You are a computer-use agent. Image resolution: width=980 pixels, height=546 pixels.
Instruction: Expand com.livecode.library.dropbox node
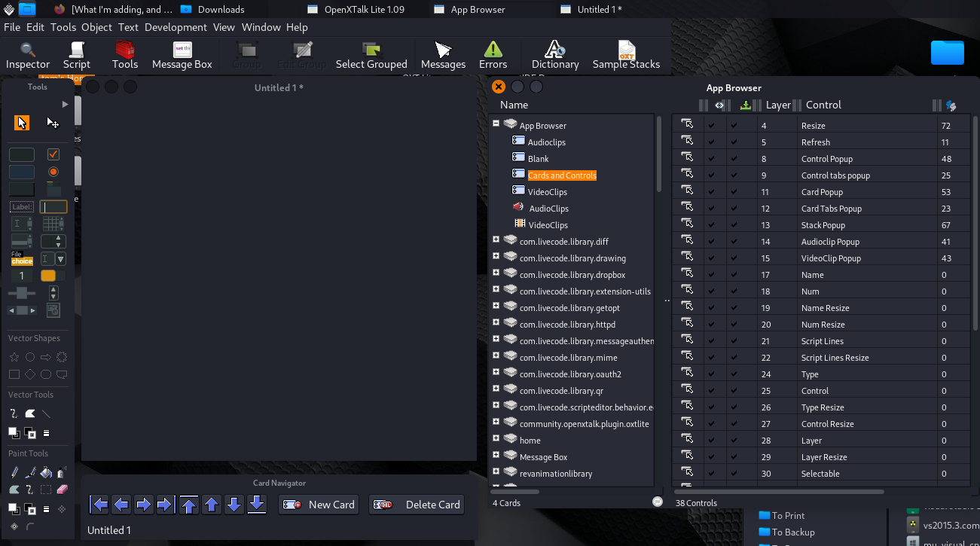coord(496,273)
